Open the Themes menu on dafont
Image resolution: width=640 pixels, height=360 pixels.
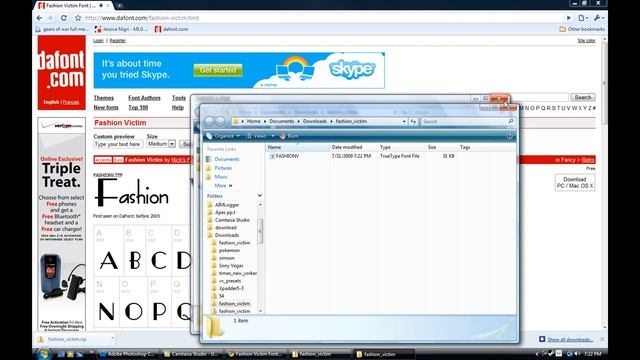pos(104,98)
